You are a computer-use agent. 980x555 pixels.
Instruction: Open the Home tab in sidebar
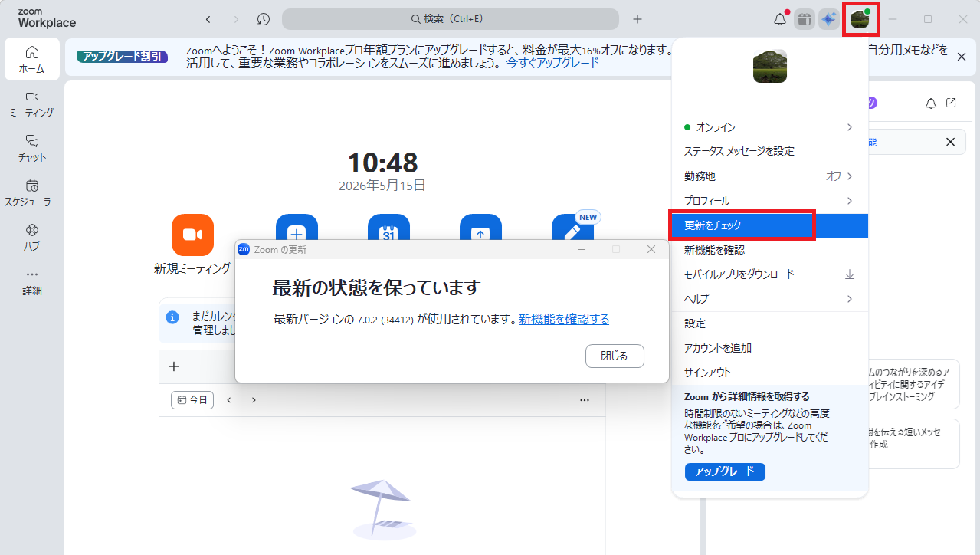tap(31, 59)
